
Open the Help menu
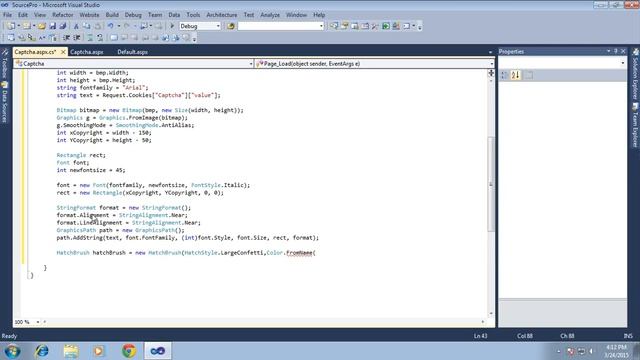click(x=319, y=15)
